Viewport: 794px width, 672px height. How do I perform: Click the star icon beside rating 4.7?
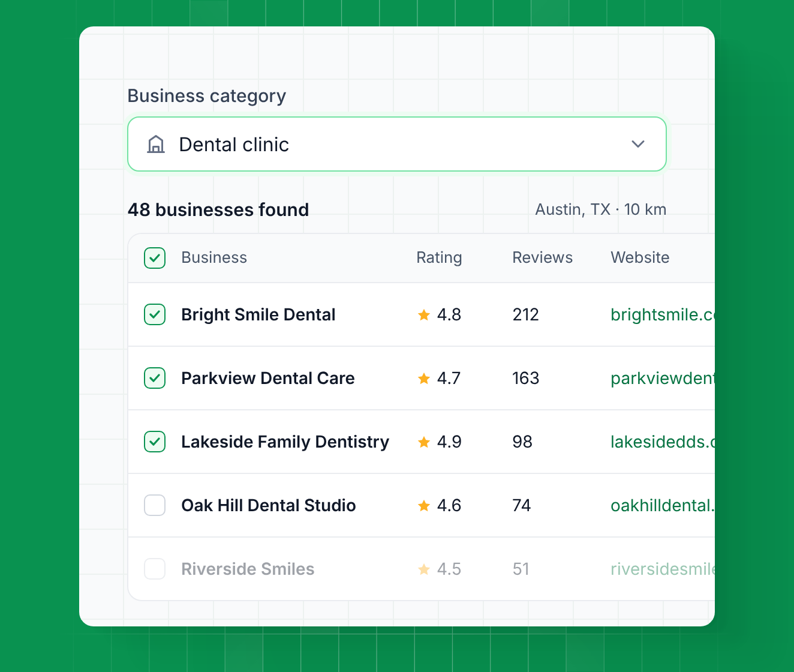point(424,378)
